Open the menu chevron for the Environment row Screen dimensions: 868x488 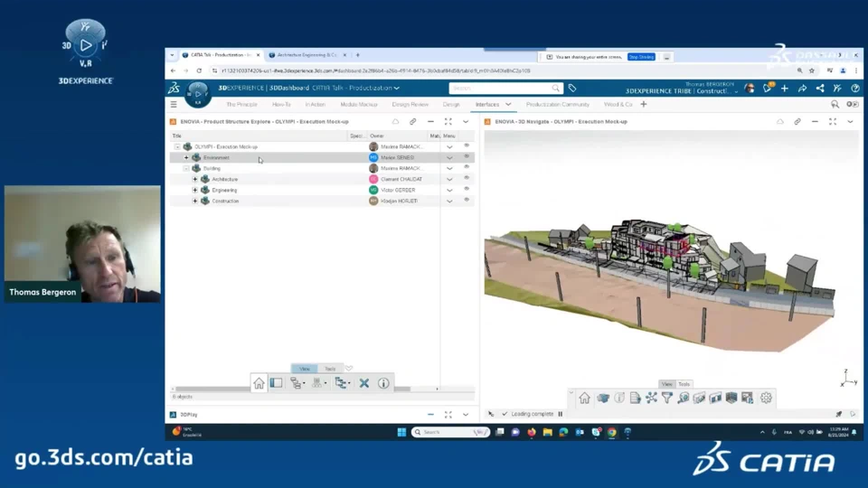pos(449,157)
